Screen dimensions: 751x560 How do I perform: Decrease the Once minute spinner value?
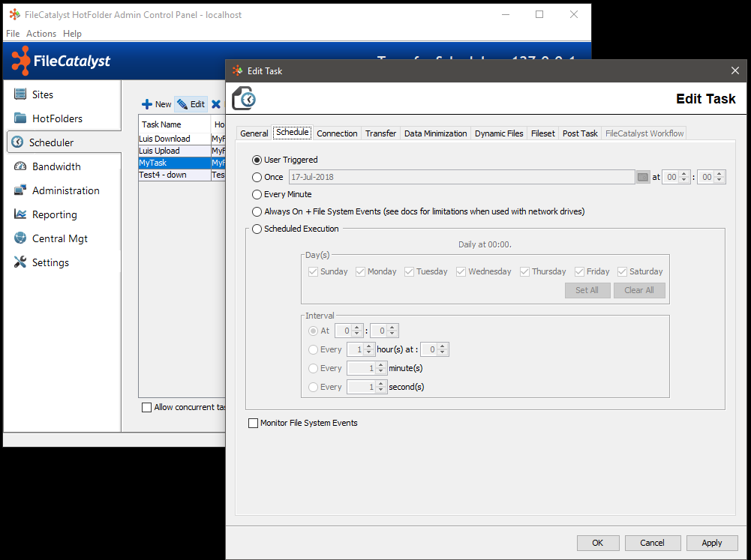(x=719, y=181)
